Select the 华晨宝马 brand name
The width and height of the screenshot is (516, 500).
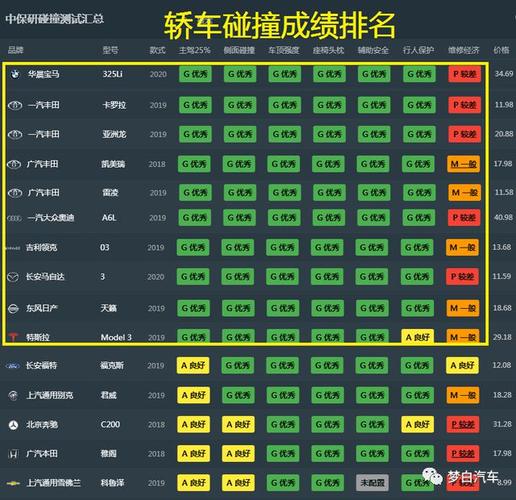coord(43,74)
